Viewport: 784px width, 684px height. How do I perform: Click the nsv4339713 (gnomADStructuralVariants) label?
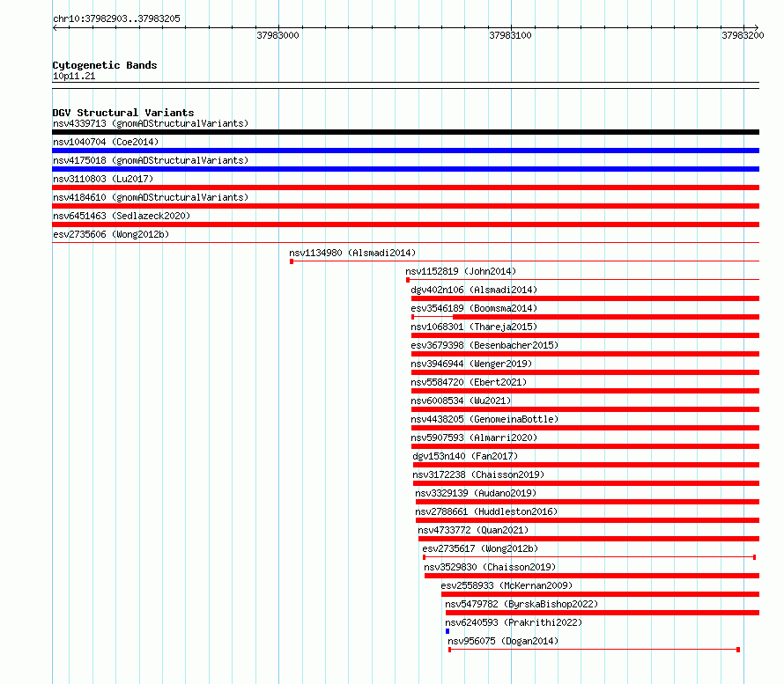pyautogui.click(x=151, y=123)
